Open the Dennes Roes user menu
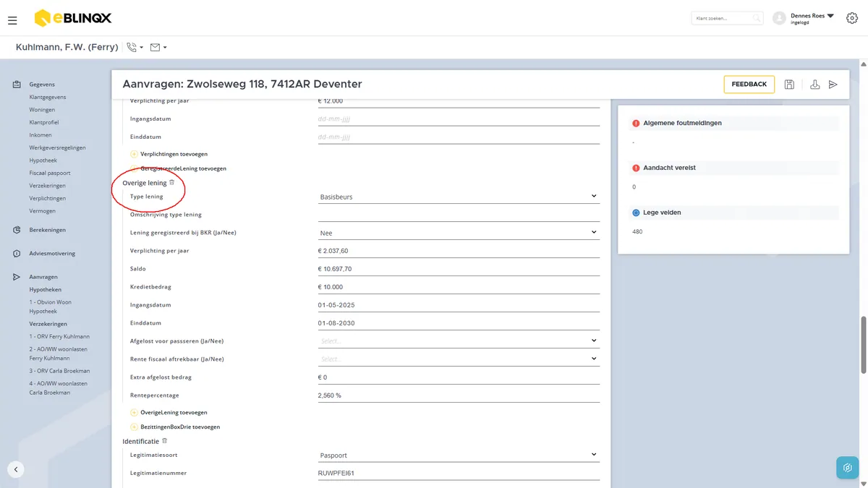The height and width of the screenshot is (488, 868). coord(804,18)
